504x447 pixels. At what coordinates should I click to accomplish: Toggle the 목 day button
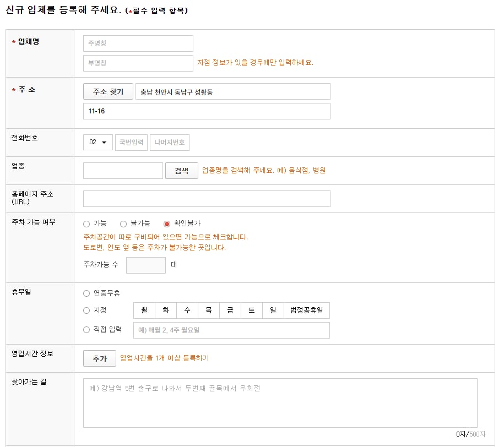(x=209, y=310)
